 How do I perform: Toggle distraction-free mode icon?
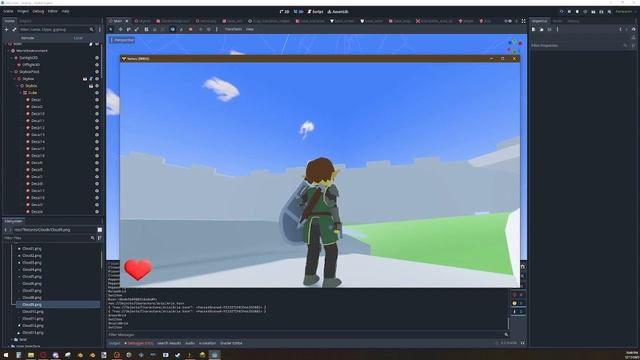[523, 21]
